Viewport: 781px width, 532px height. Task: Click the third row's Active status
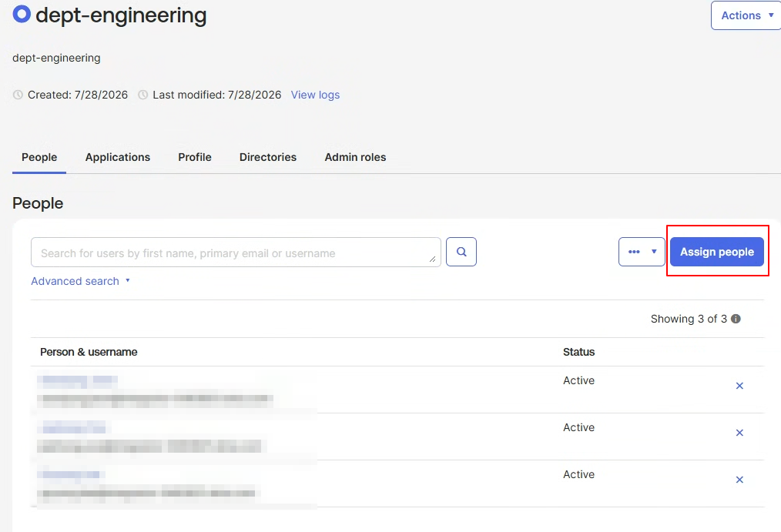[578, 474]
